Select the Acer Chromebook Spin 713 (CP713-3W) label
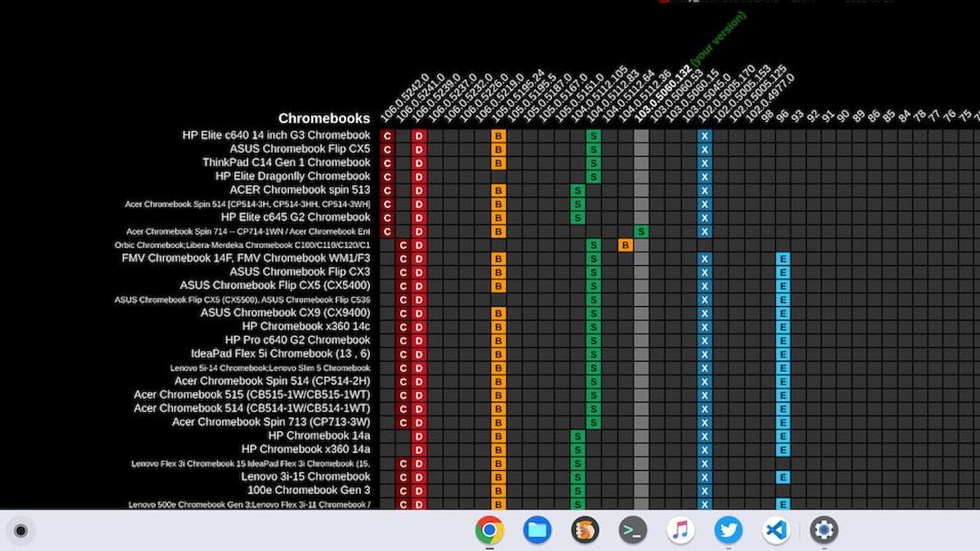Image resolution: width=980 pixels, height=551 pixels. point(271,422)
